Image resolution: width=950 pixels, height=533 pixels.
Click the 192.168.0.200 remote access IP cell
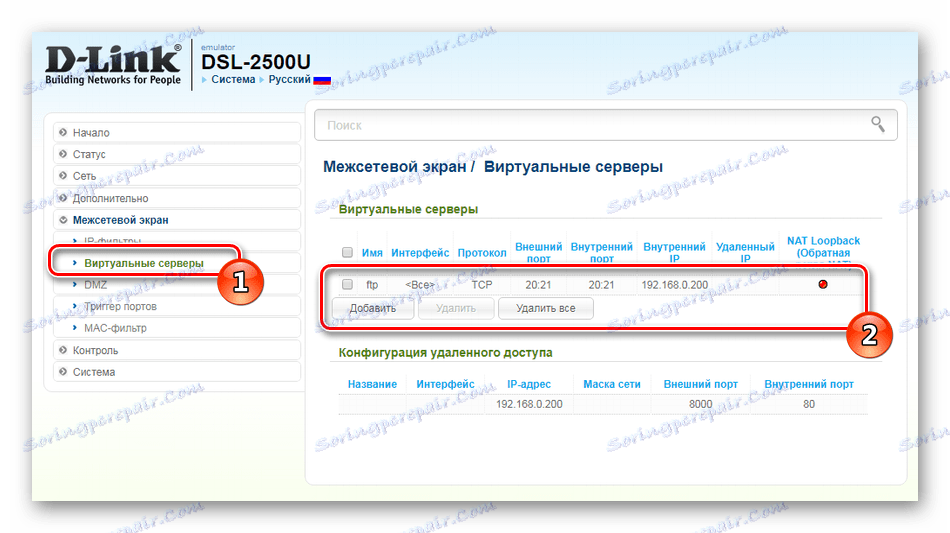(x=529, y=404)
